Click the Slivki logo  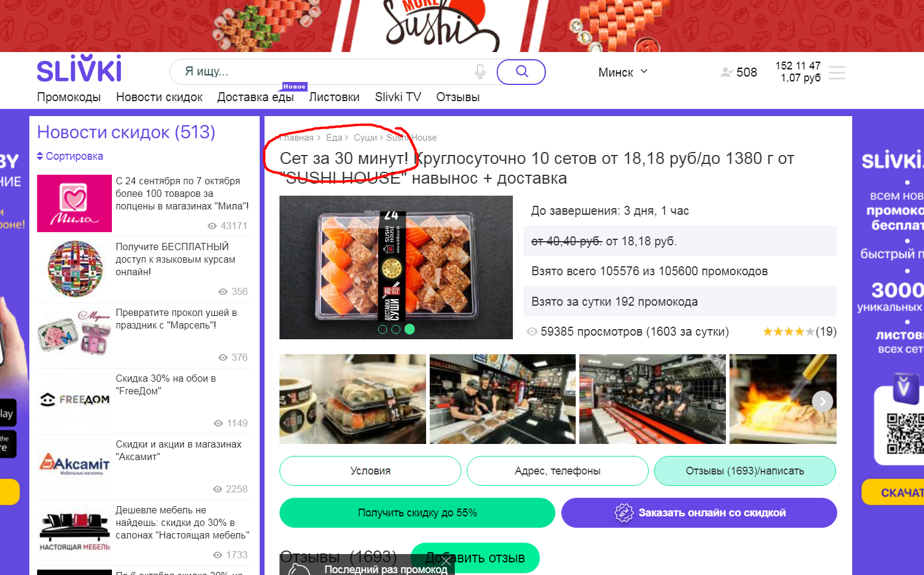80,69
